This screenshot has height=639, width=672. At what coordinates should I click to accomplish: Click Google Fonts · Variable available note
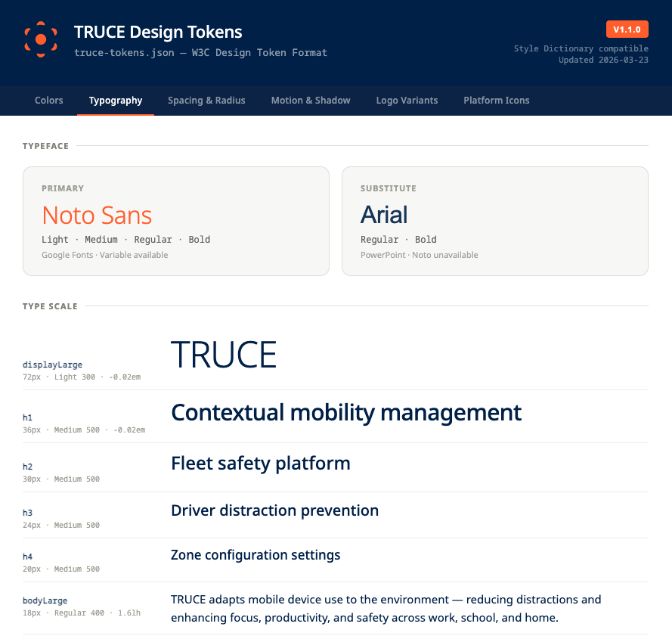pos(104,255)
